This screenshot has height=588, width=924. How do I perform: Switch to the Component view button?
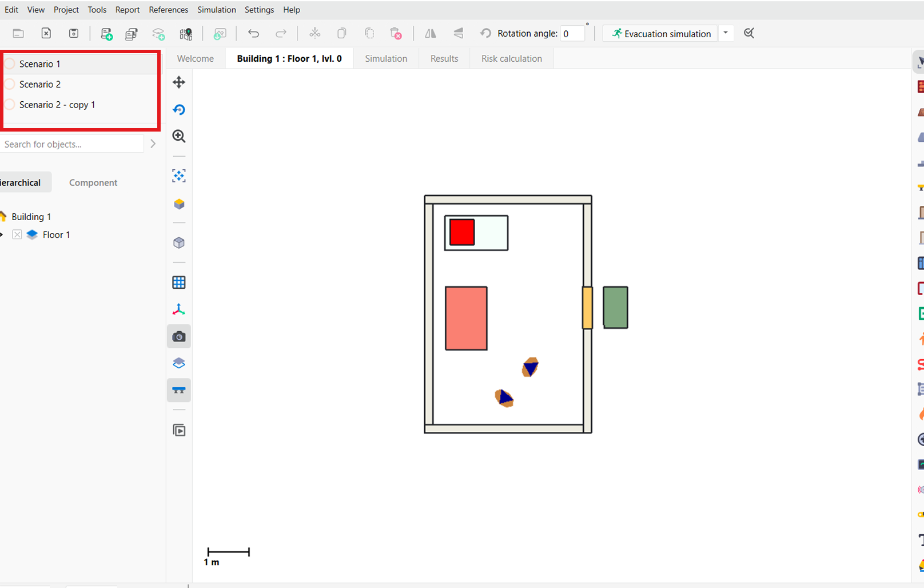(93, 182)
